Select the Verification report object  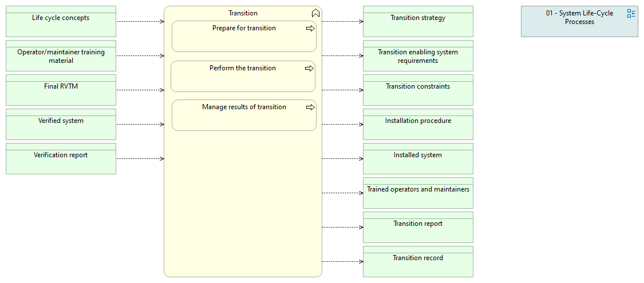(61, 159)
